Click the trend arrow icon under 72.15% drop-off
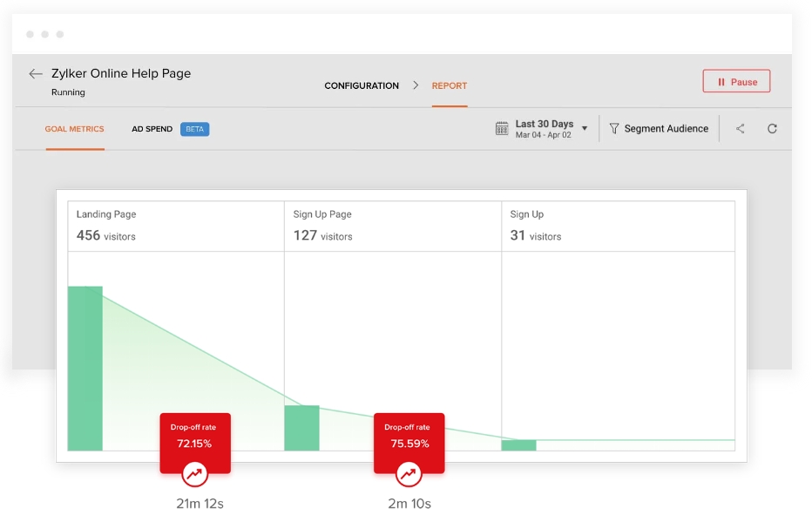Image resolution: width=812 pixels, height=529 pixels. point(195,475)
